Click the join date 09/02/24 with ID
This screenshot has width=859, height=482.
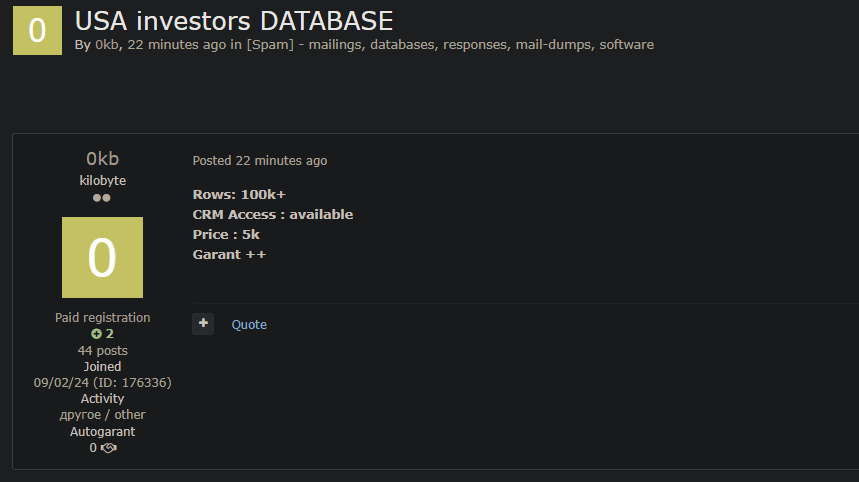[x=102, y=383]
